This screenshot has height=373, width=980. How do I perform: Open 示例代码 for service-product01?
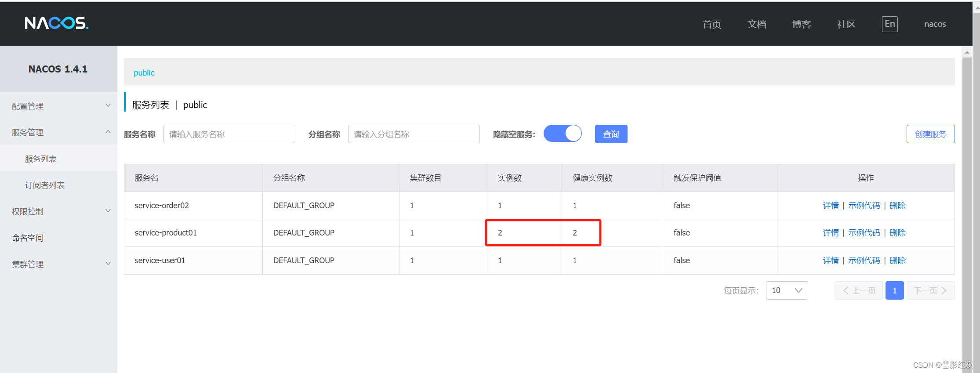pos(864,232)
